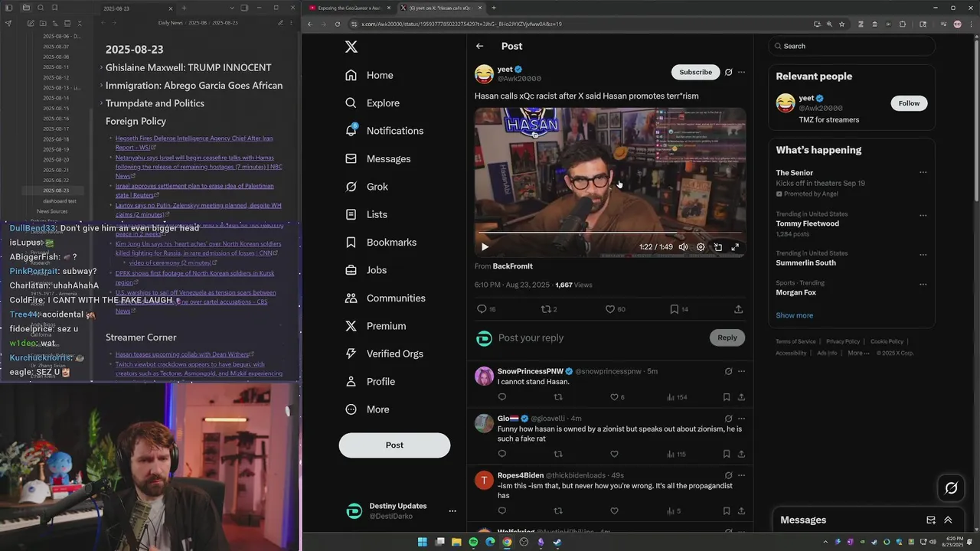Reply to yeet's post via comment icon

[x=482, y=309]
